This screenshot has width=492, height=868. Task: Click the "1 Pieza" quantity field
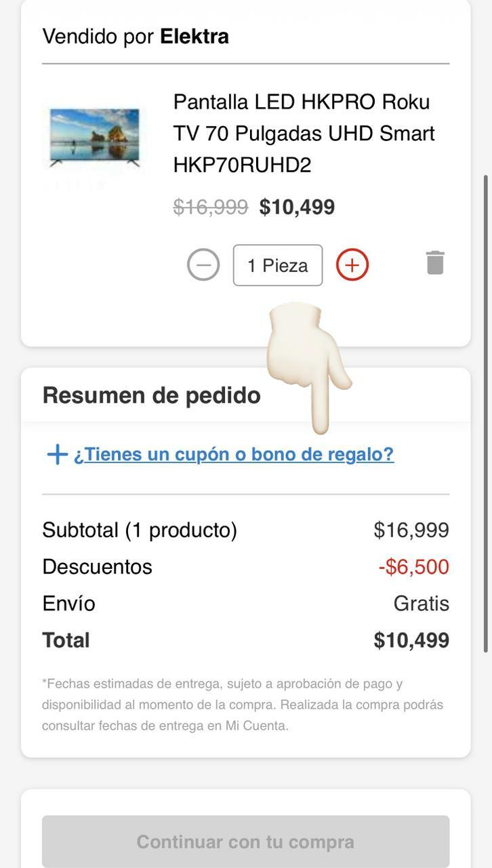coord(278,265)
